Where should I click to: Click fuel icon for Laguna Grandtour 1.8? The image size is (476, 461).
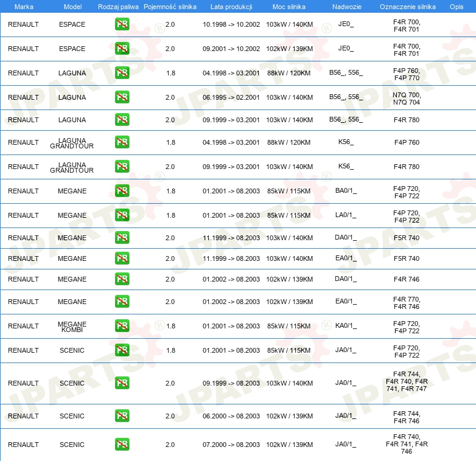(122, 142)
